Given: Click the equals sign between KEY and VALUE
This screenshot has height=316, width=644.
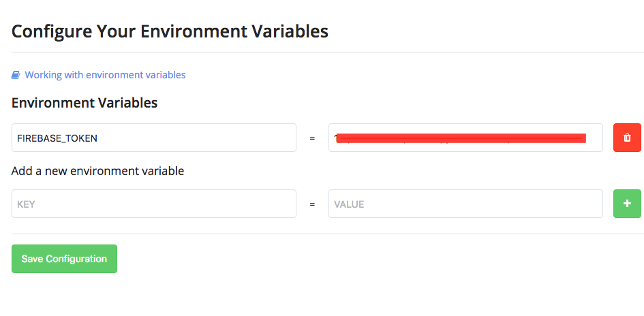Looking at the screenshot, I should click(312, 204).
